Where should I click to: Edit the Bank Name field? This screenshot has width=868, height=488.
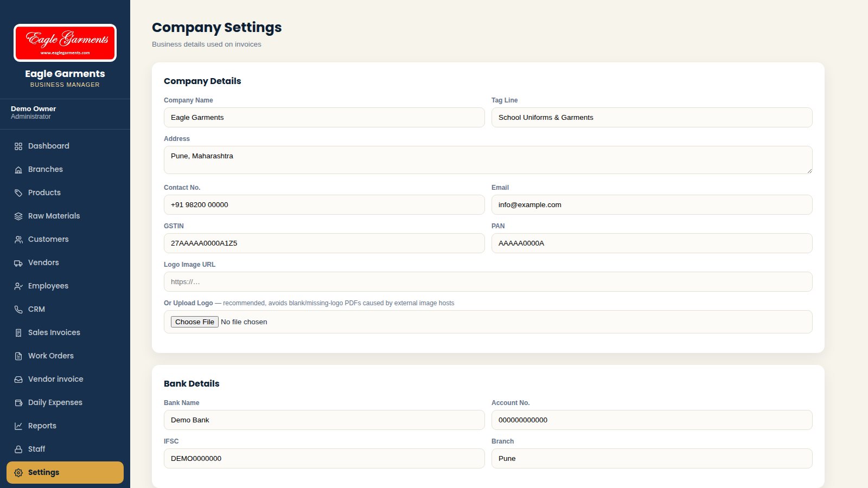click(x=324, y=420)
